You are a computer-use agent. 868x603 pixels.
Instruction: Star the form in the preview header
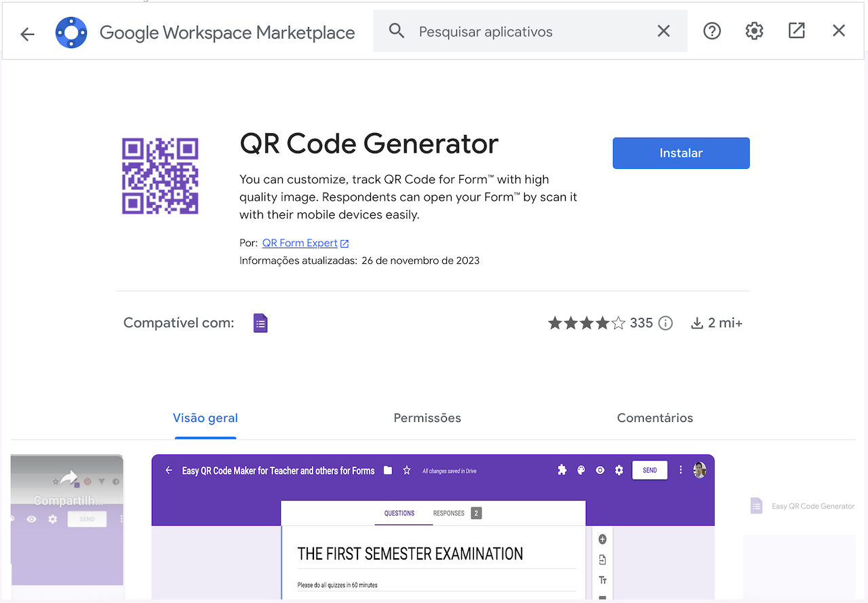point(407,470)
